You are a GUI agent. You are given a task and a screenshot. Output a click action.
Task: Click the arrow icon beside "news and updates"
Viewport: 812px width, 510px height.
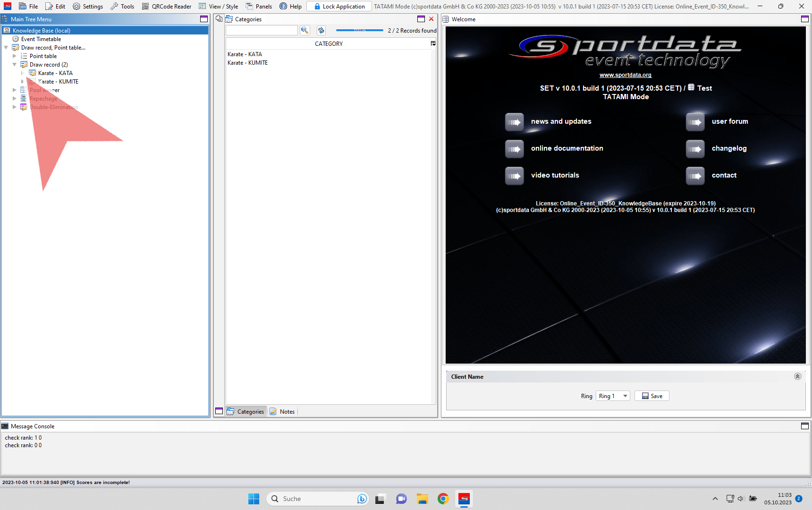[x=514, y=122]
